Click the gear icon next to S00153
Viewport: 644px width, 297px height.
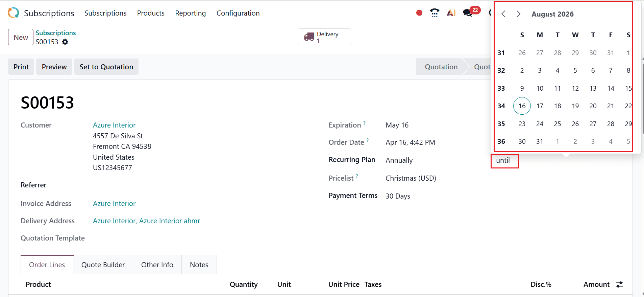65,42
